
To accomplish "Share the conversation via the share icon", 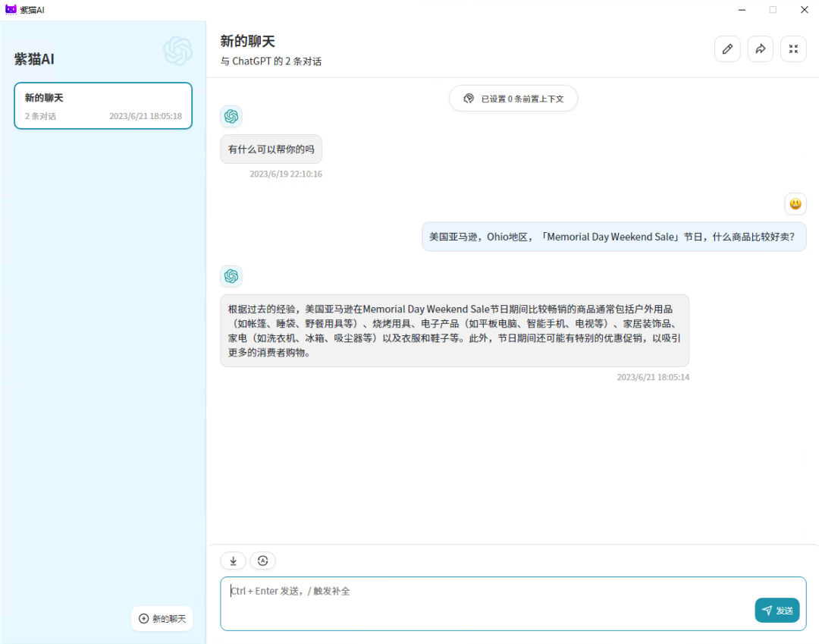I will coord(761,49).
